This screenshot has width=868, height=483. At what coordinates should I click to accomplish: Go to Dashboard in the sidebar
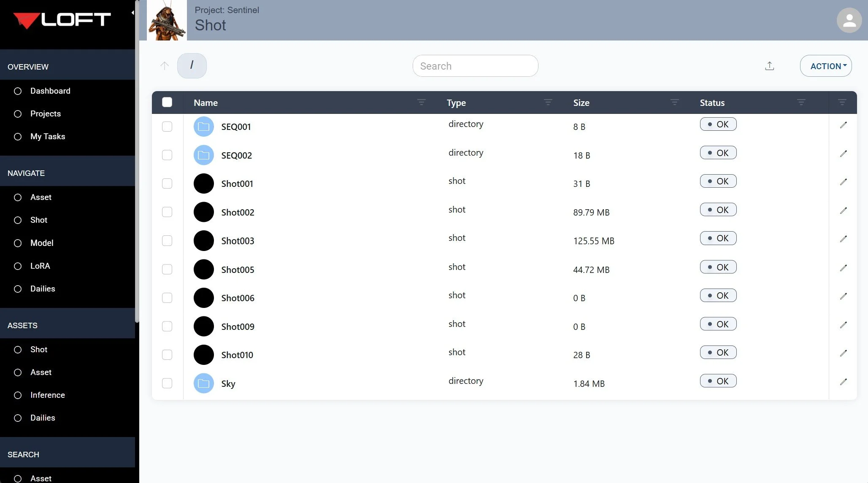(x=50, y=91)
